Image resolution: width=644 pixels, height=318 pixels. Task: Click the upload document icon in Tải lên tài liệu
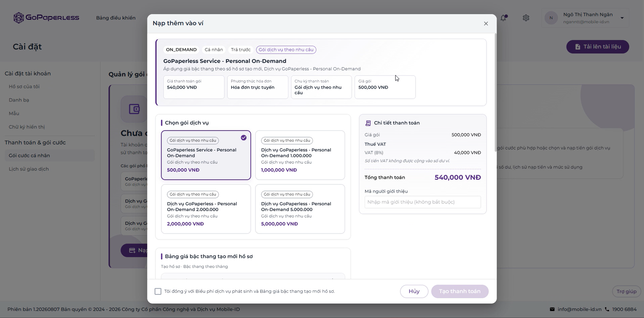pyautogui.click(x=578, y=47)
